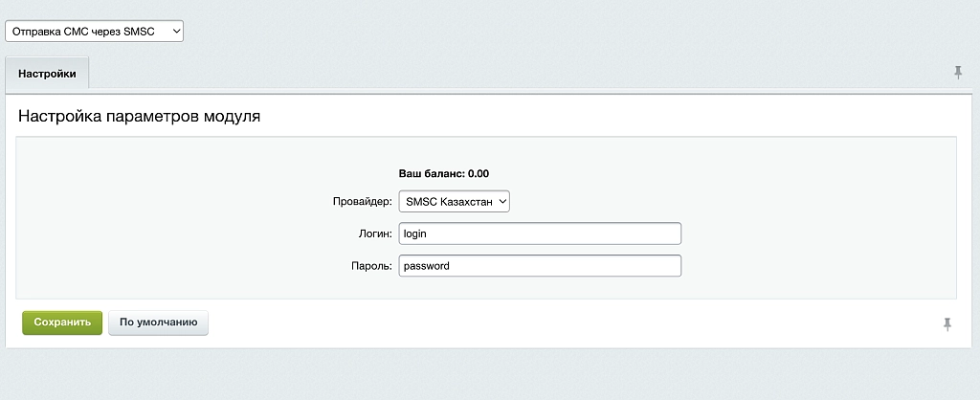
Task: Focus the Пароль input field
Action: [540, 266]
